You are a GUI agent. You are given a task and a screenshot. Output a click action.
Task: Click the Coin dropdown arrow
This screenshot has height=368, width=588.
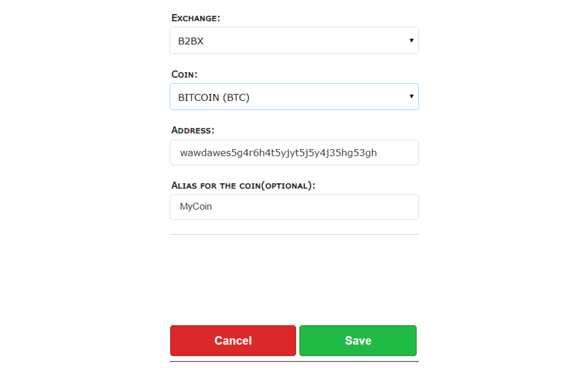(412, 97)
